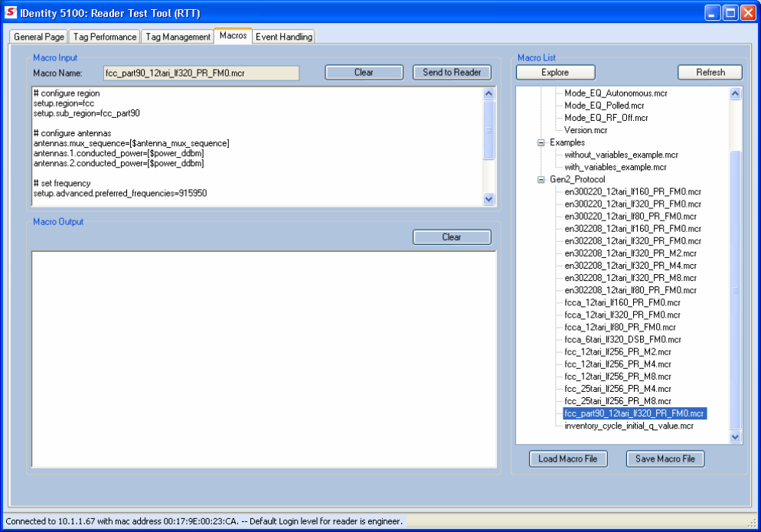761x532 pixels.
Task: Click up arrow of Macro List scrollbar
Action: click(735, 93)
